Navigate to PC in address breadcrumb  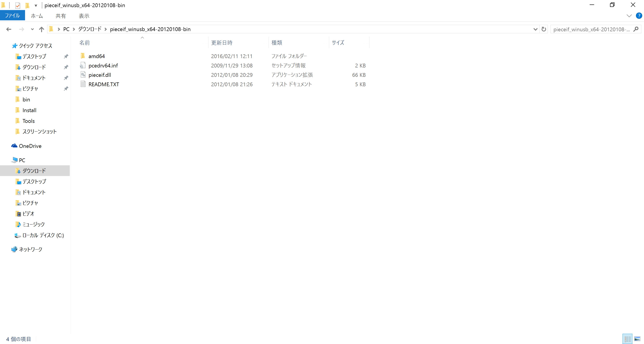pyautogui.click(x=66, y=29)
